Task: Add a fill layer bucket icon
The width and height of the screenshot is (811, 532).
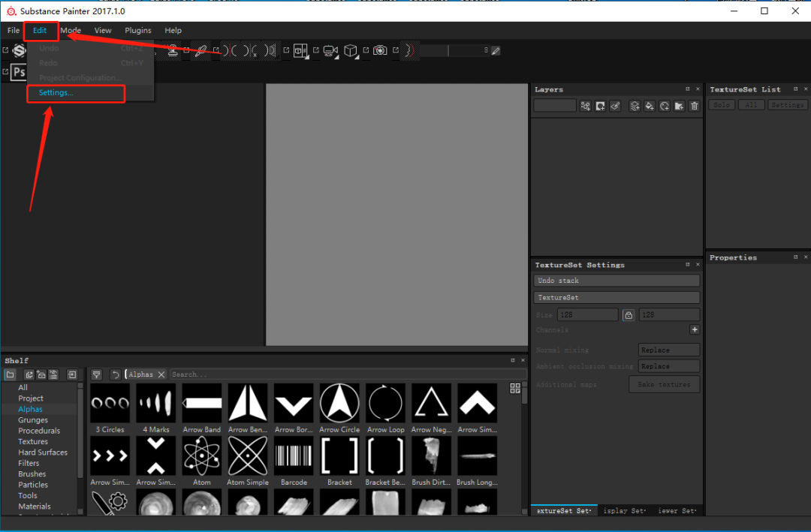Action: tap(650, 106)
